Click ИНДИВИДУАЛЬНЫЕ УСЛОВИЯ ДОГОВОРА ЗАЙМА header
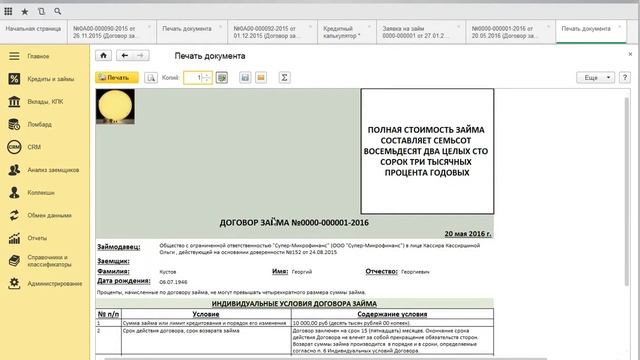 coord(294,304)
